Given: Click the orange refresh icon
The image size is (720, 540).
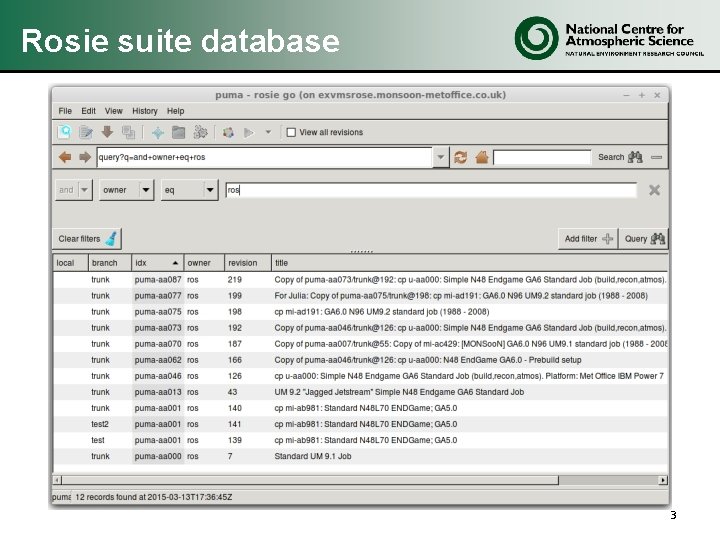Looking at the screenshot, I should point(461,157).
